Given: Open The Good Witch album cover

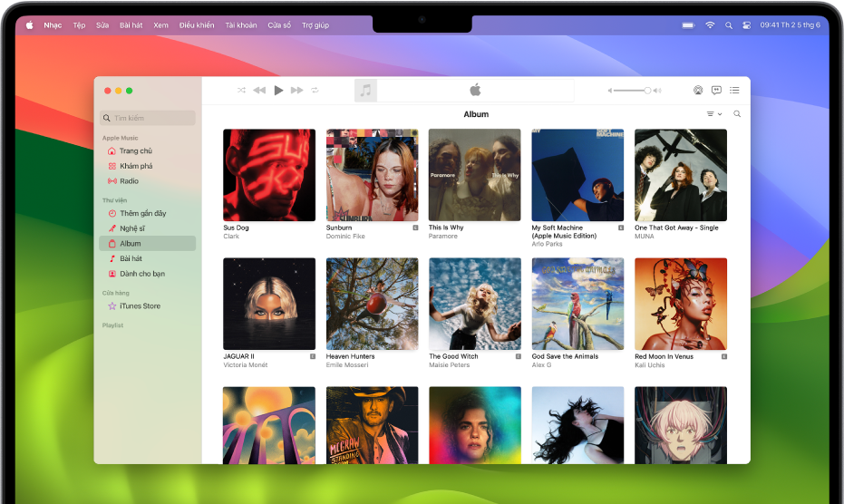Looking at the screenshot, I should (475, 304).
